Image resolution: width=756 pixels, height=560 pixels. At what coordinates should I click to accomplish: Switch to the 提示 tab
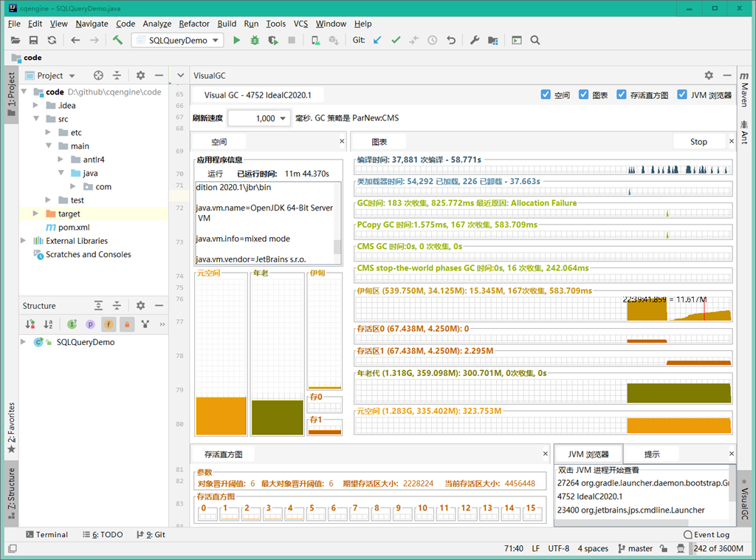[652, 454]
